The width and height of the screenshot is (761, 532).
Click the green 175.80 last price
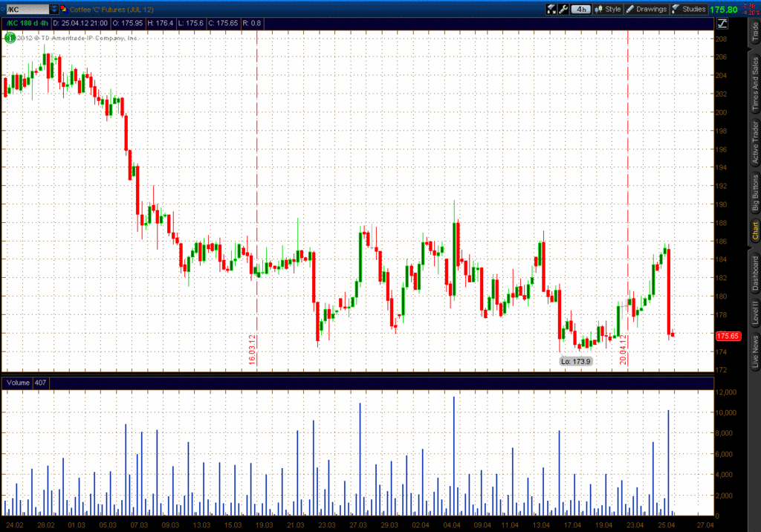[724, 10]
